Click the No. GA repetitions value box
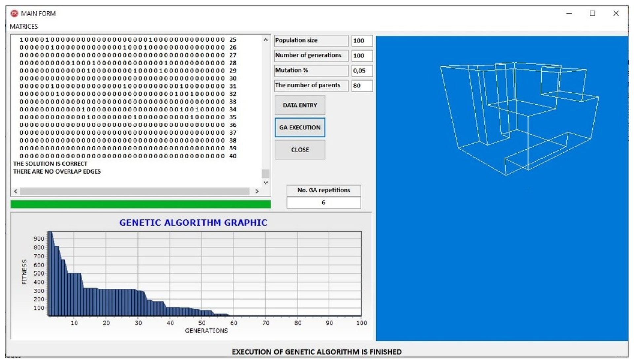This screenshot has height=364, width=634. pos(323,202)
